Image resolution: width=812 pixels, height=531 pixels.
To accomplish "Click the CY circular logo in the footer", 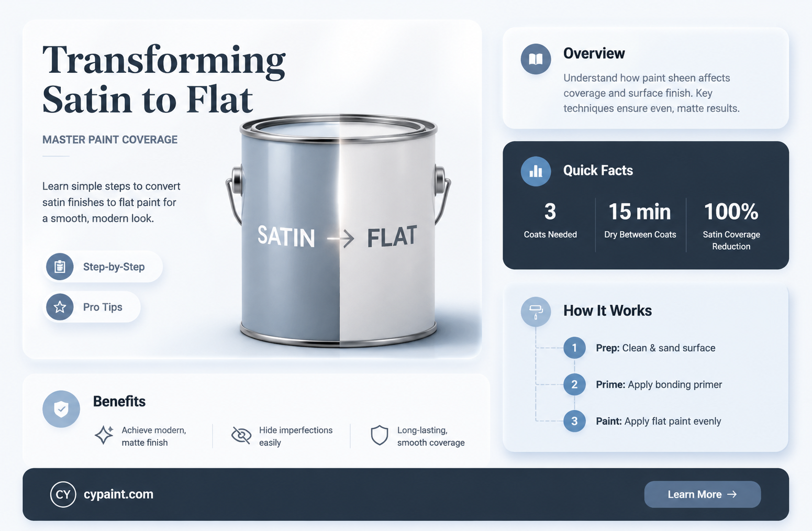I will [63, 494].
